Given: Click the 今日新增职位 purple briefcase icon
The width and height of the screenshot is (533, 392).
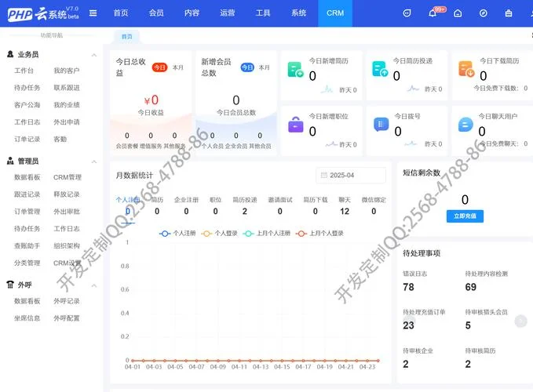Looking at the screenshot, I should pyautogui.click(x=295, y=125).
